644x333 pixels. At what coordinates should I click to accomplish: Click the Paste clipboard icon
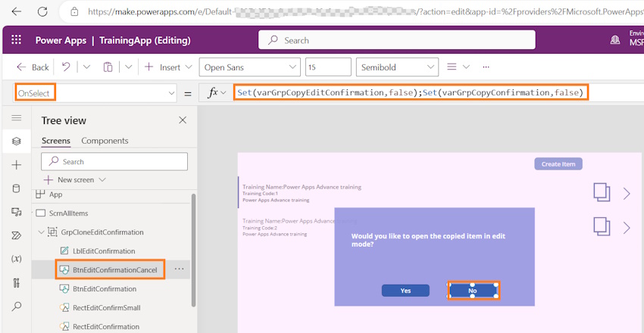pos(108,67)
